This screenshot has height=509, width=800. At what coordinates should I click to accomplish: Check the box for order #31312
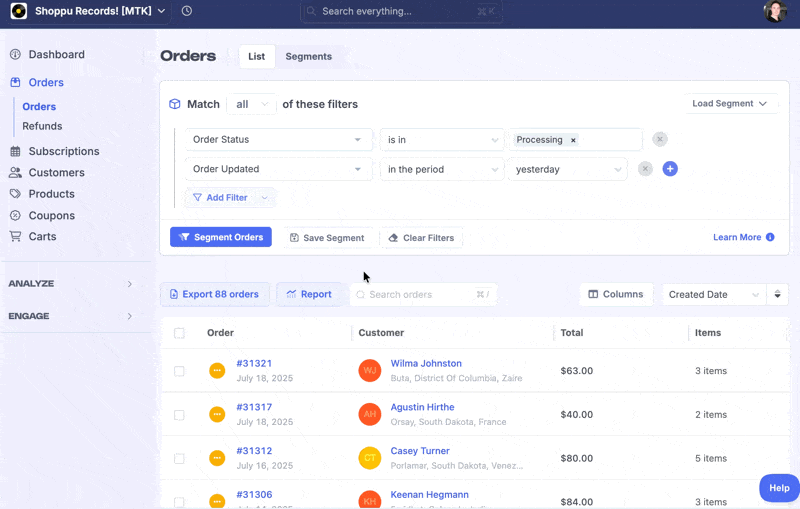[x=179, y=459]
